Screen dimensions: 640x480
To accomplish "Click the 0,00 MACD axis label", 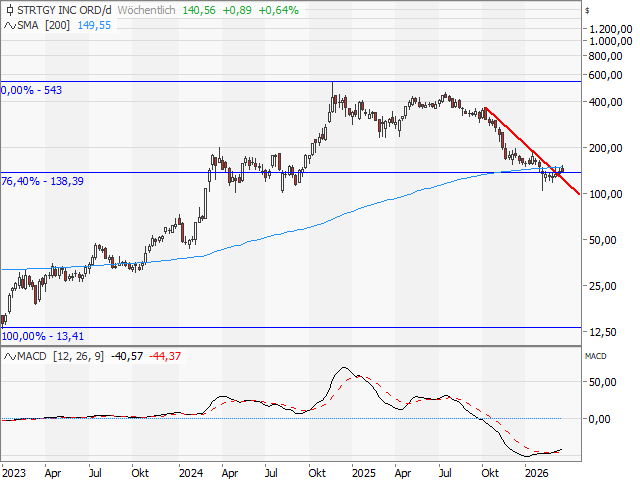I will point(599,419).
